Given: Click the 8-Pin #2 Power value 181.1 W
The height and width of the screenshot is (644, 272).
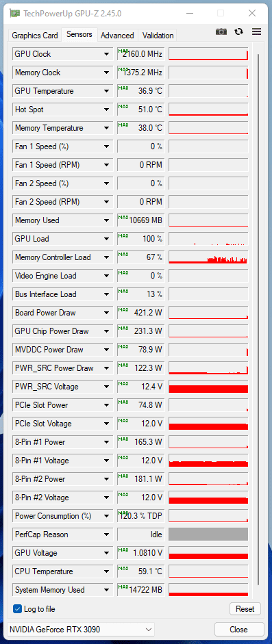Looking at the screenshot, I should click(141, 479).
